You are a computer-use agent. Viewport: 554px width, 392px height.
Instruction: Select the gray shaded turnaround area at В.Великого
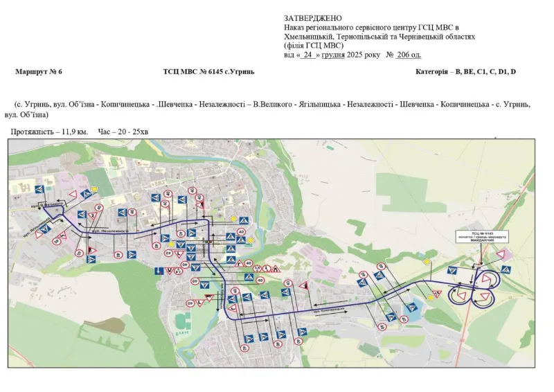point(53,213)
